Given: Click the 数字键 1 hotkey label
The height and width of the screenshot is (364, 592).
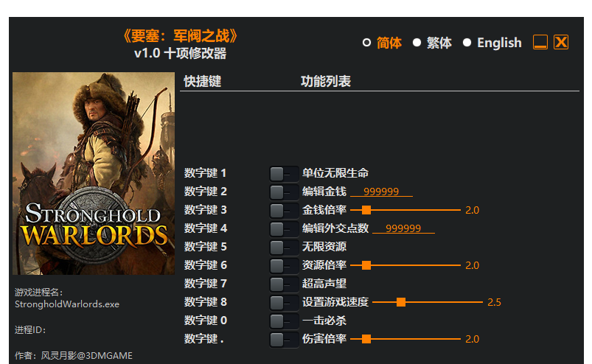Looking at the screenshot, I should tap(205, 173).
